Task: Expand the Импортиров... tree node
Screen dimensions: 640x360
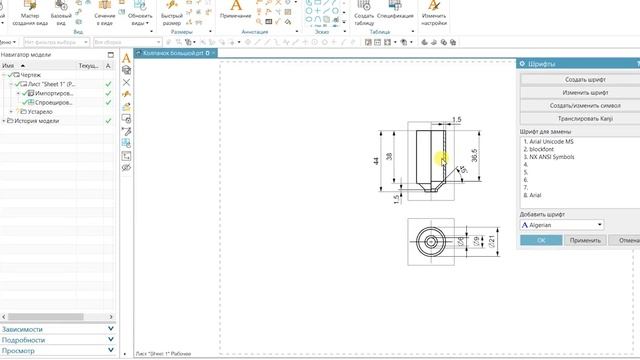Action: pos(18,93)
